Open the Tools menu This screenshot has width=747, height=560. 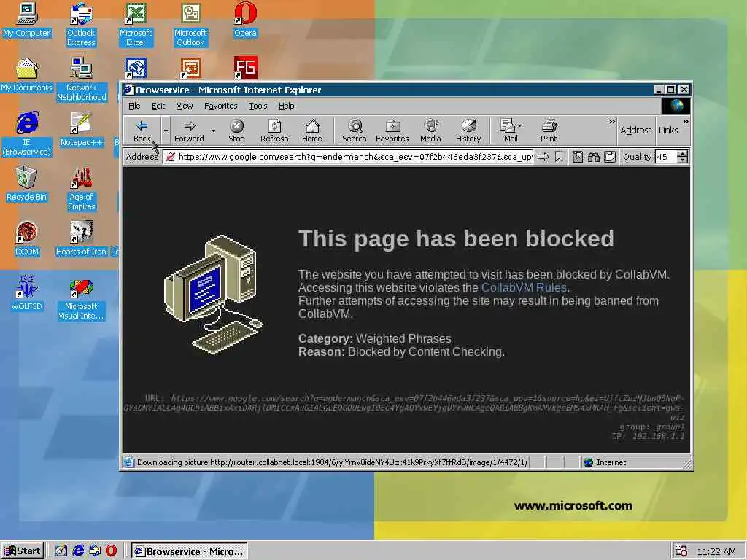click(x=258, y=106)
